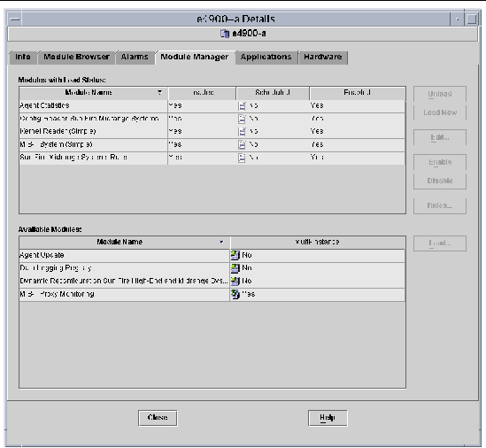The width and height of the screenshot is (486, 448).
Task: Click Multi-Instance value No for Agent Update
Action: click(247, 255)
